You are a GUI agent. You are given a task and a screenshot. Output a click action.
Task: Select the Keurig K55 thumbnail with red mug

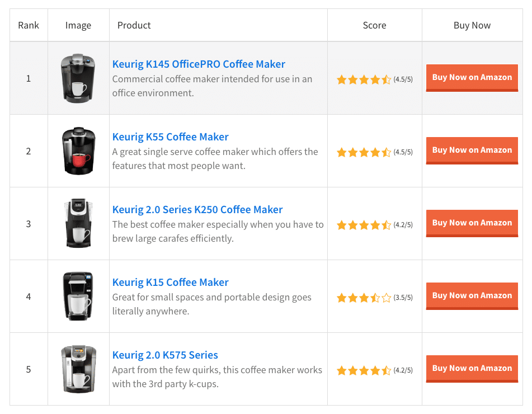[78, 150]
